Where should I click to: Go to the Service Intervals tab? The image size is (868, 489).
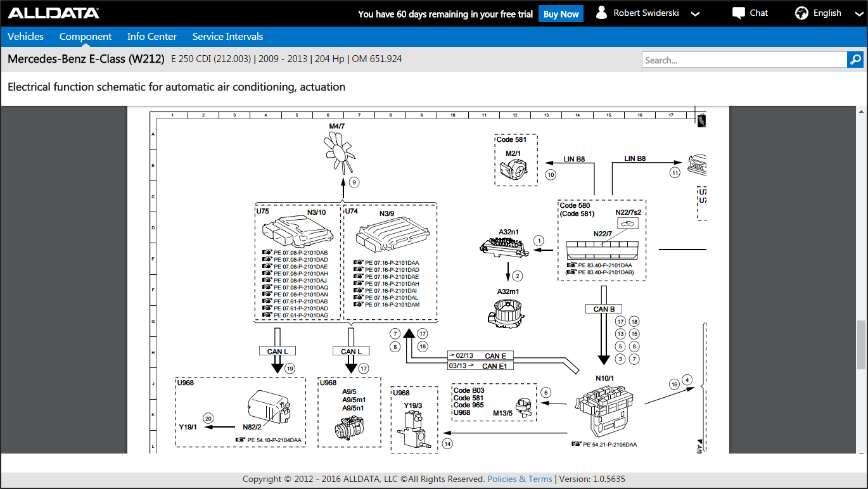pyautogui.click(x=228, y=37)
